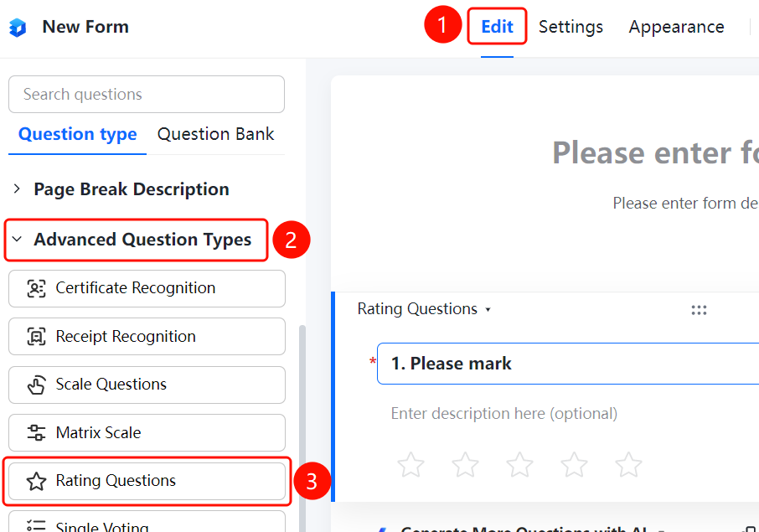The width and height of the screenshot is (759, 532).
Task: Expand the Page Break Description section
Action: [121, 189]
